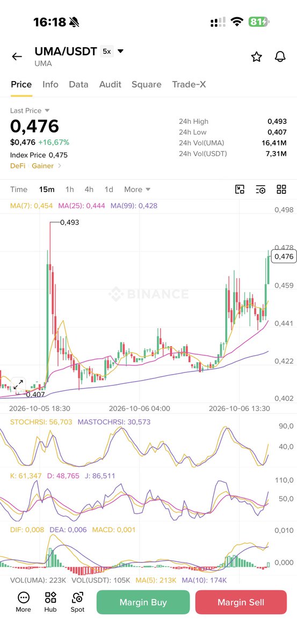Open chart indicator settings icon
This screenshot has height=644, width=297.
260,189
